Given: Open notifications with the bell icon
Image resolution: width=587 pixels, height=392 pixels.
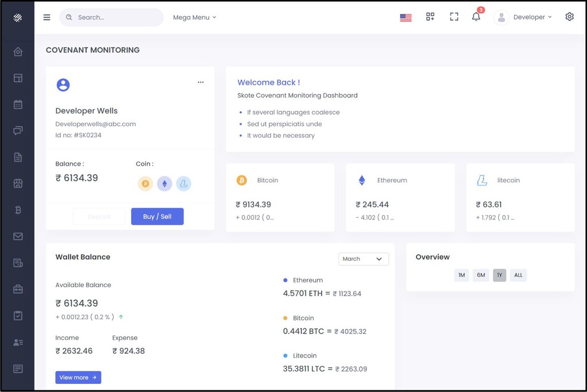Looking at the screenshot, I should point(476,17).
